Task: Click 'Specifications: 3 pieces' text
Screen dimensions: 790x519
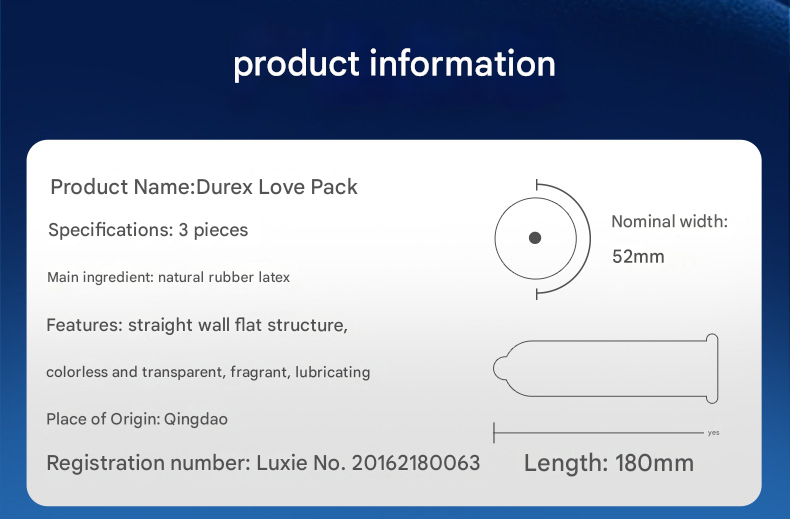Action: [x=148, y=230]
